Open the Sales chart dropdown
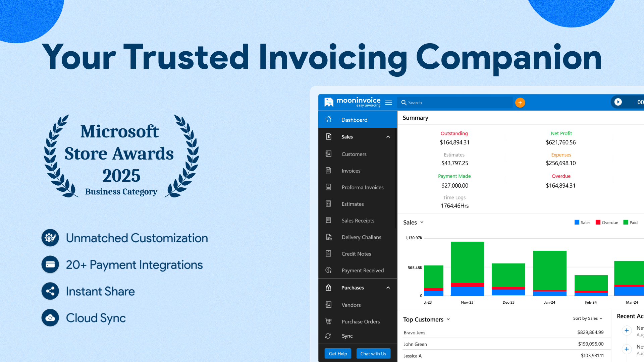The image size is (644, 362). pos(422,222)
